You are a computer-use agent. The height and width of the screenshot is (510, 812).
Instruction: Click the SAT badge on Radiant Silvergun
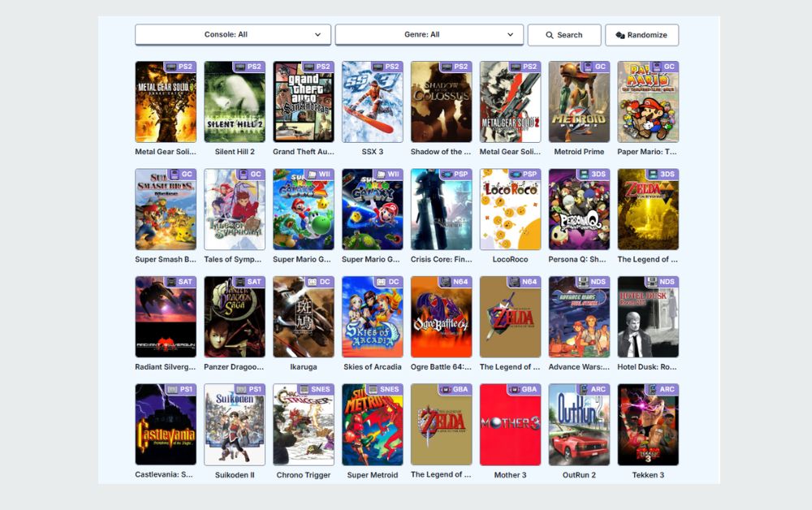(x=182, y=283)
